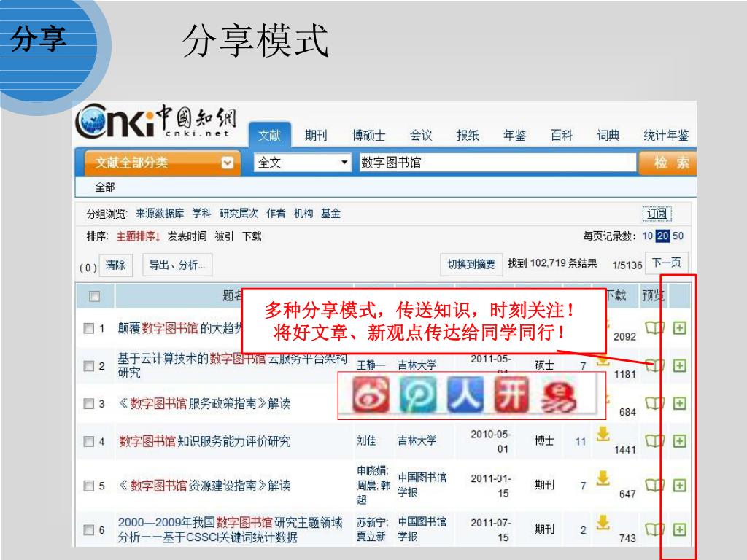Open preview book icon for row 6
Viewport: 747px width, 560px height.
pyautogui.click(x=654, y=529)
